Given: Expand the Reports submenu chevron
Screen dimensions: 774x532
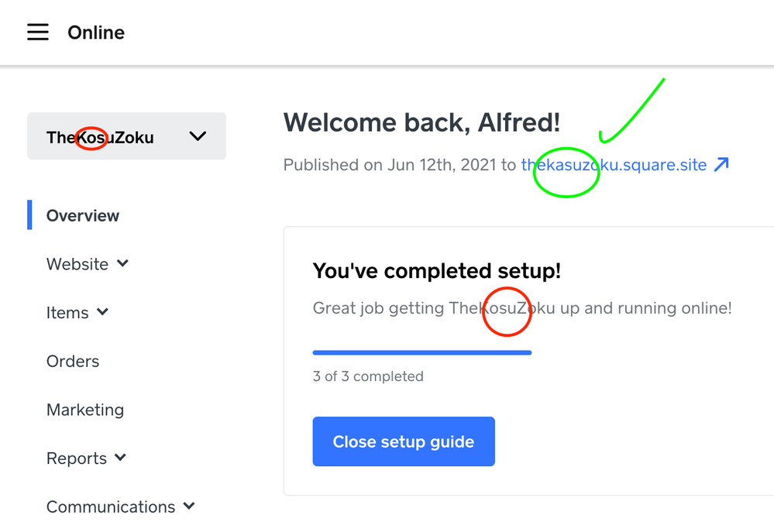Looking at the screenshot, I should coord(120,458).
